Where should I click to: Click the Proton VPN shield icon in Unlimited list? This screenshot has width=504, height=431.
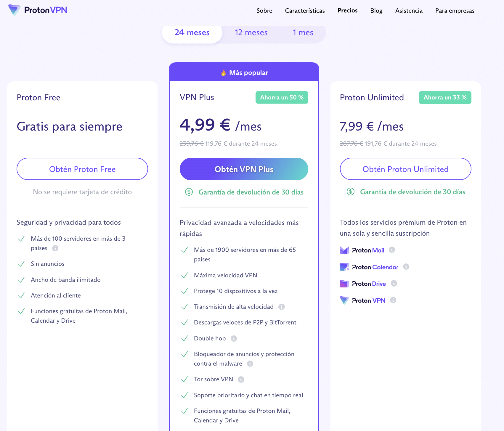click(344, 300)
